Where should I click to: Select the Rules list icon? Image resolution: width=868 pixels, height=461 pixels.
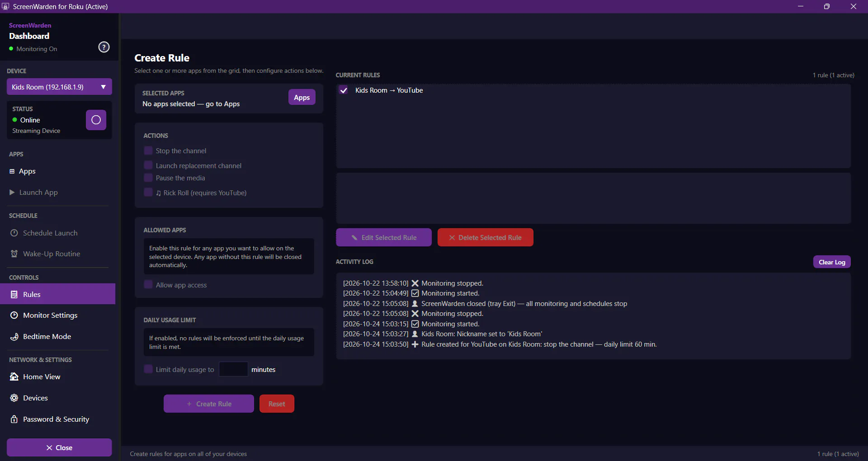[x=14, y=294]
